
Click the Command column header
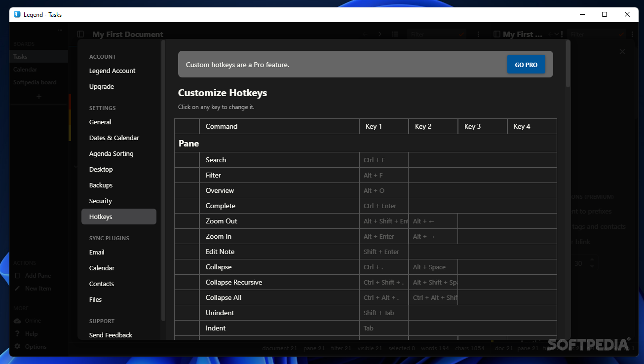(279, 126)
